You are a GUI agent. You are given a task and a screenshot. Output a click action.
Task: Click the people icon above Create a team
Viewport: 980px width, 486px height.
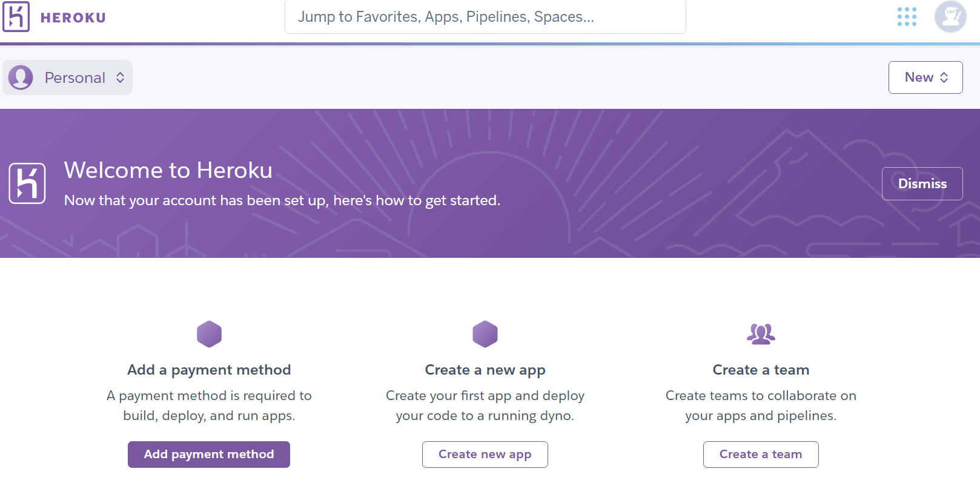click(761, 333)
